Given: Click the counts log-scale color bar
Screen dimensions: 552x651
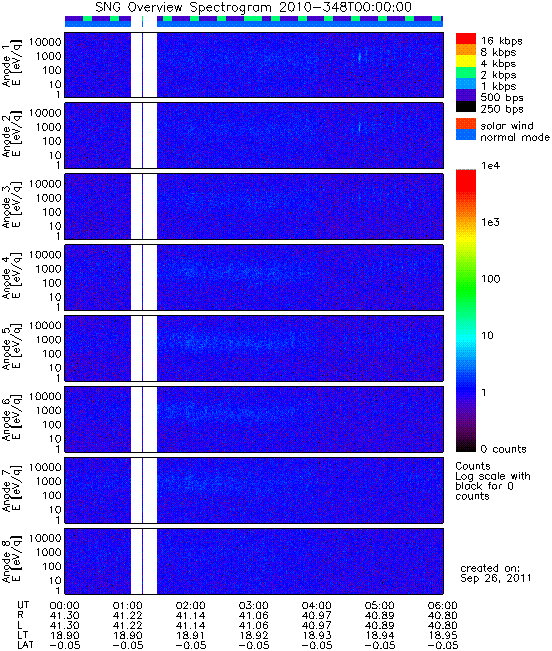Looking at the screenshot, I should click(x=466, y=311).
